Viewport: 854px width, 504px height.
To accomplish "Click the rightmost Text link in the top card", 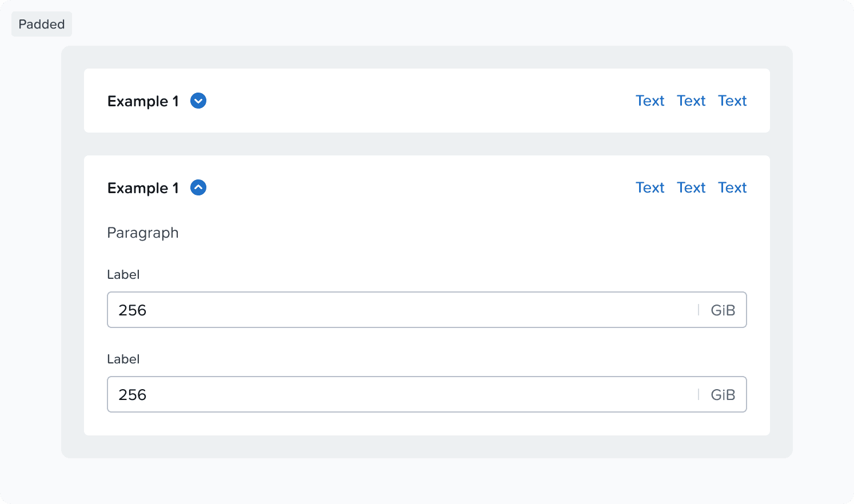I will pos(732,101).
